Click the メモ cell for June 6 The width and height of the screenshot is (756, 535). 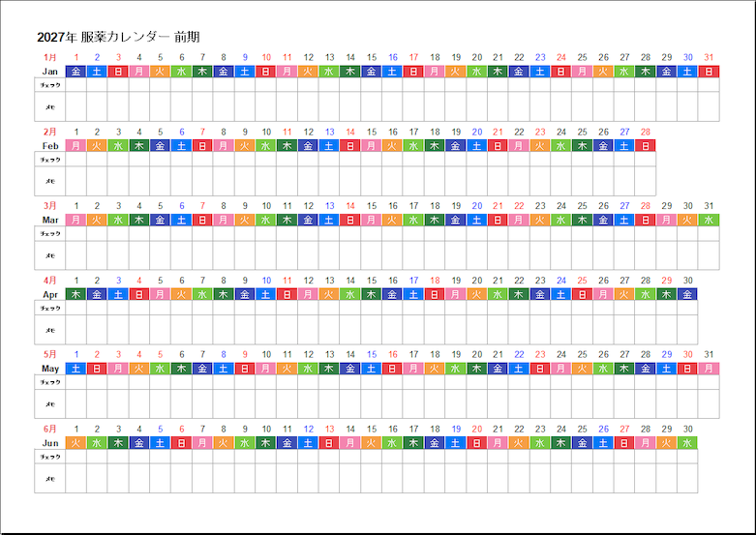181,478
